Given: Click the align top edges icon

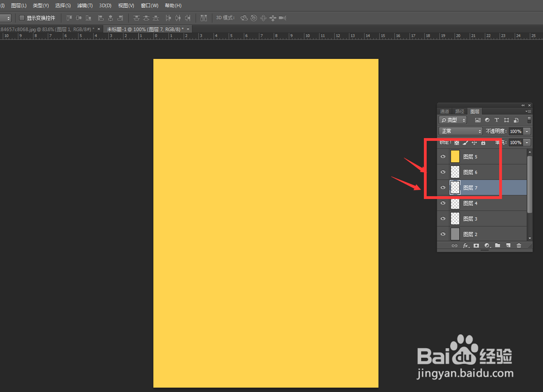Looking at the screenshot, I should point(69,18).
